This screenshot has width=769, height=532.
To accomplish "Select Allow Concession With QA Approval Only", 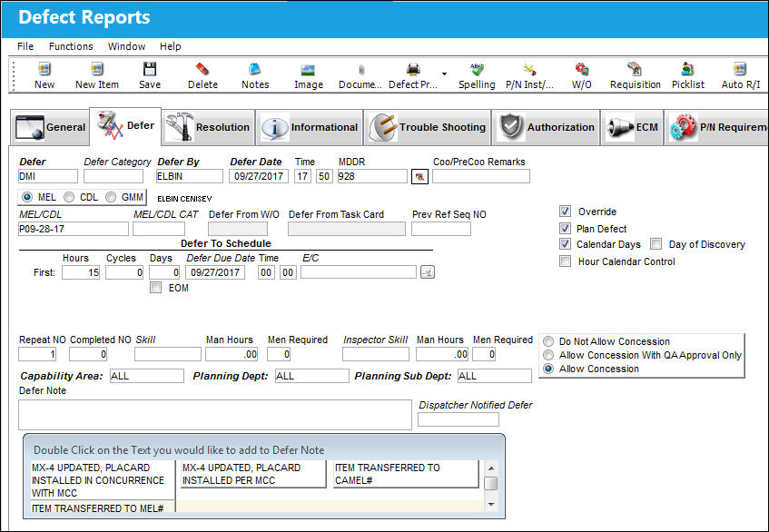I will [x=548, y=355].
